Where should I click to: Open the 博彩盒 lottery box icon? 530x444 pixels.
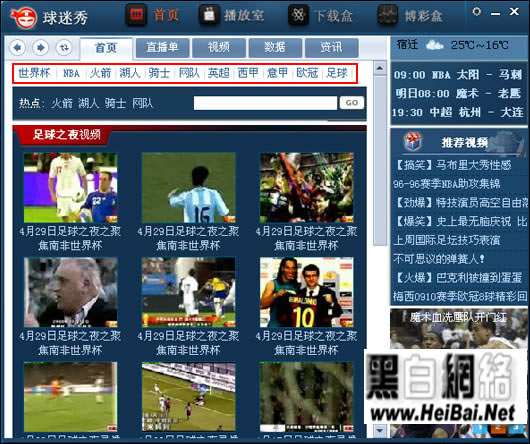387,15
